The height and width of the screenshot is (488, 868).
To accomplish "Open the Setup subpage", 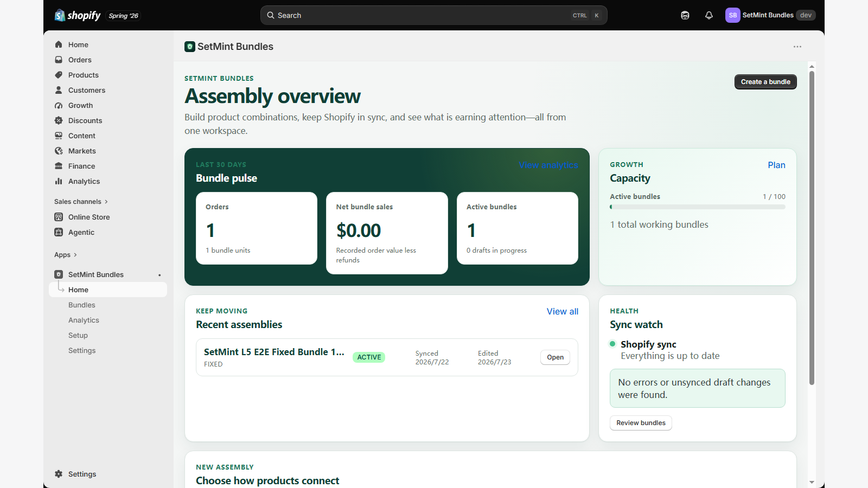I will coord(78,335).
